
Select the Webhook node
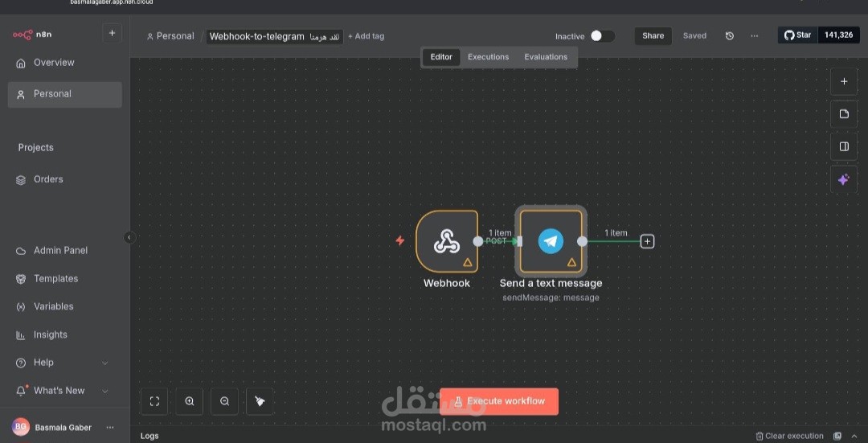click(x=446, y=241)
